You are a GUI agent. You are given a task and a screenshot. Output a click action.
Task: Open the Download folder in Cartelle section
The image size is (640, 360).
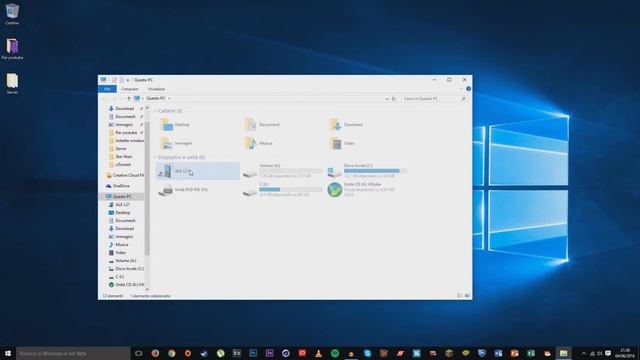pyautogui.click(x=346, y=124)
